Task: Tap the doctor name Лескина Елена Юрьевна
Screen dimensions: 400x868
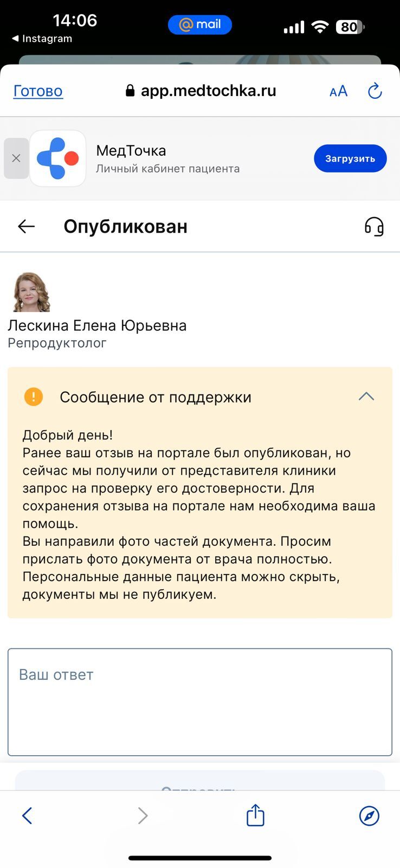Action: pos(97,325)
